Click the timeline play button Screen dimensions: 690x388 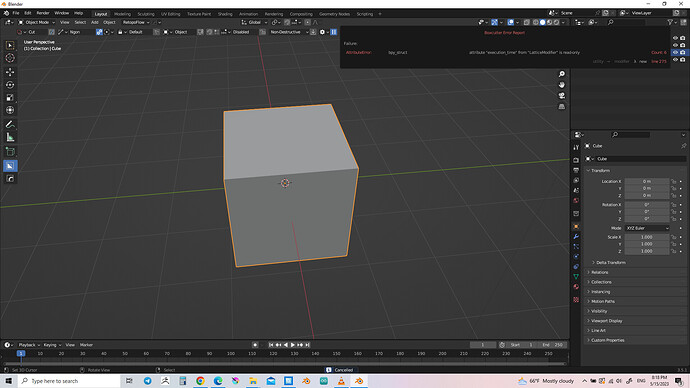click(293, 345)
